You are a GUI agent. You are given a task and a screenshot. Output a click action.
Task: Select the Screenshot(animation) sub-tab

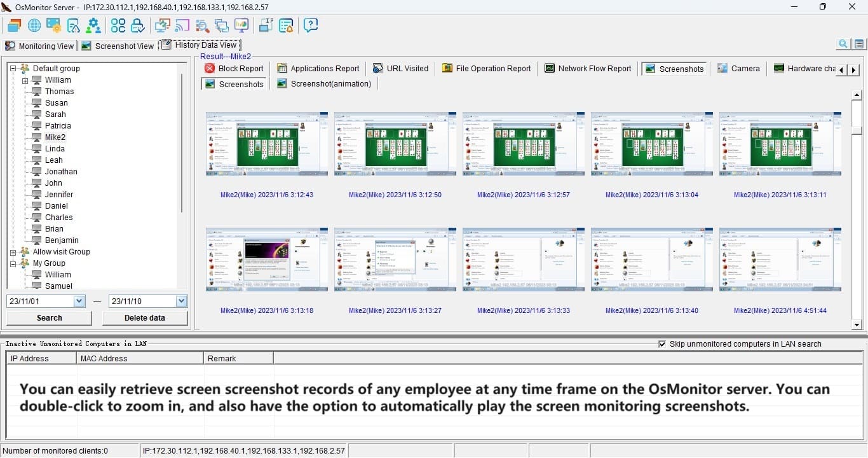tap(324, 84)
